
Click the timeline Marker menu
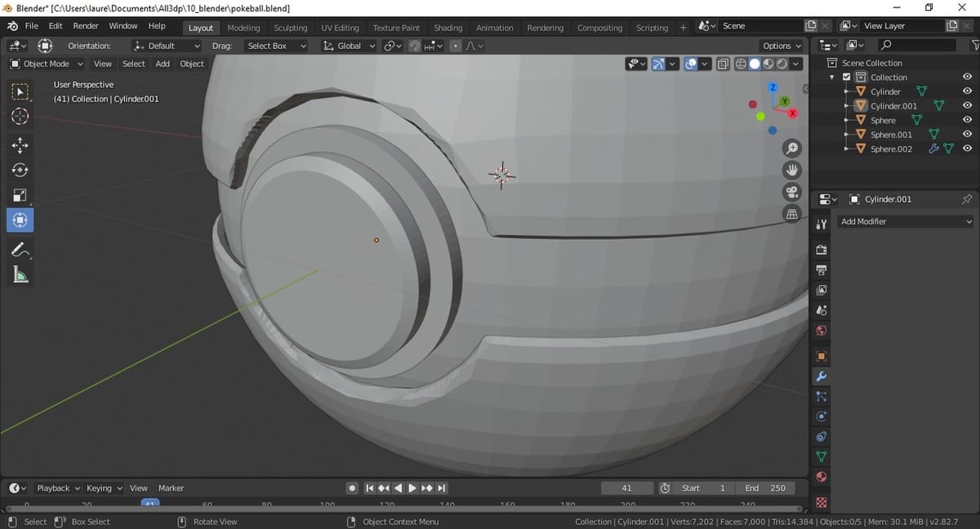171,488
